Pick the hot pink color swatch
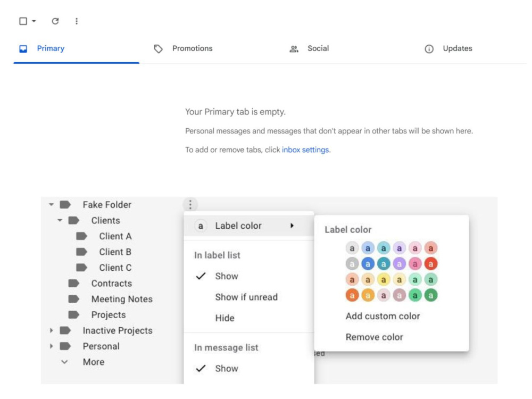The height and width of the screenshot is (399, 532). [x=415, y=264]
